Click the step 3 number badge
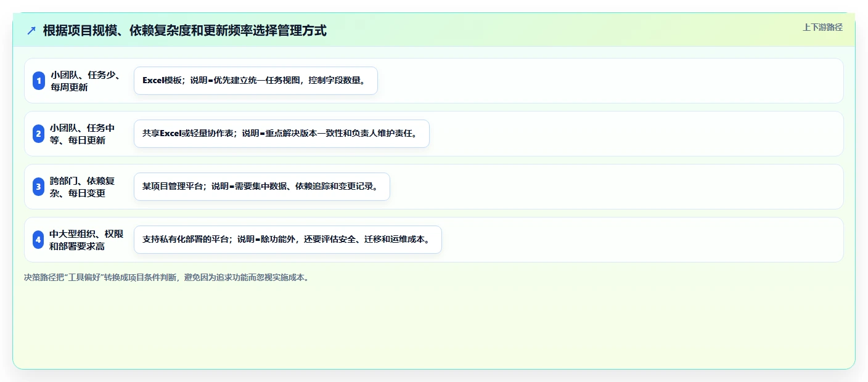Viewport: 868px width, 382px height. (x=39, y=187)
